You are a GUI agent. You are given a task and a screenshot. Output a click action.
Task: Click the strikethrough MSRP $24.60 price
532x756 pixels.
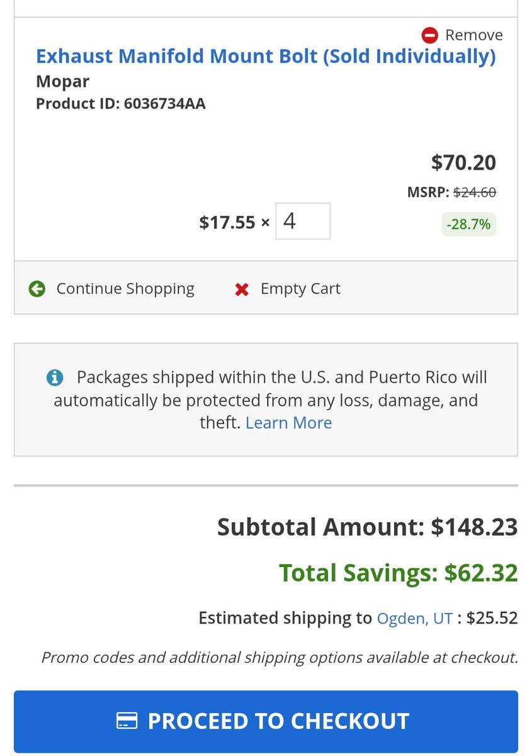pos(474,192)
